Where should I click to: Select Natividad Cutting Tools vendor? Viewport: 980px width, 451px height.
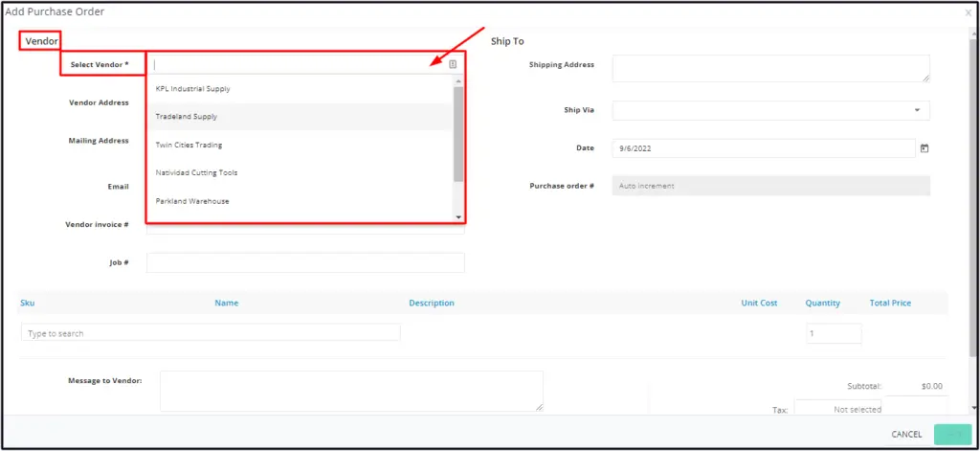coord(300,172)
